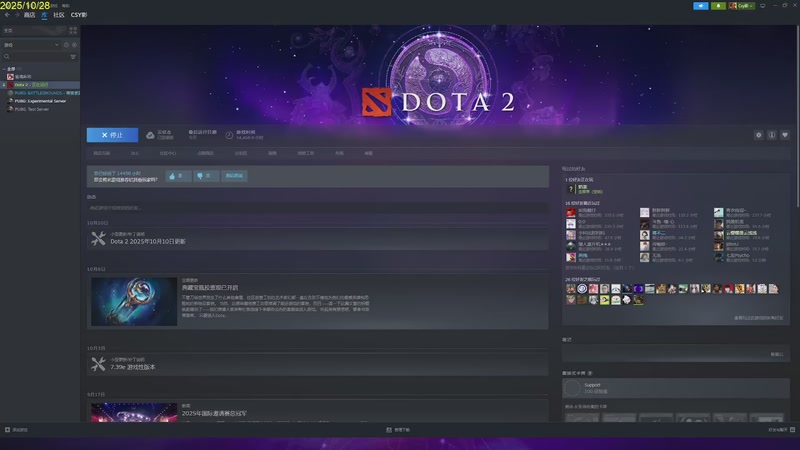
Task: Open the 库 (Library) tab
Action: click(44, 15)
